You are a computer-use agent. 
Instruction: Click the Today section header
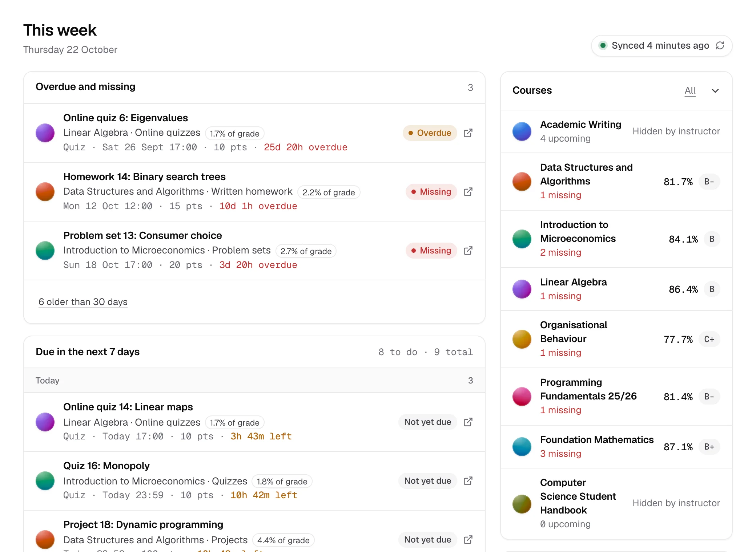point(254,380)
